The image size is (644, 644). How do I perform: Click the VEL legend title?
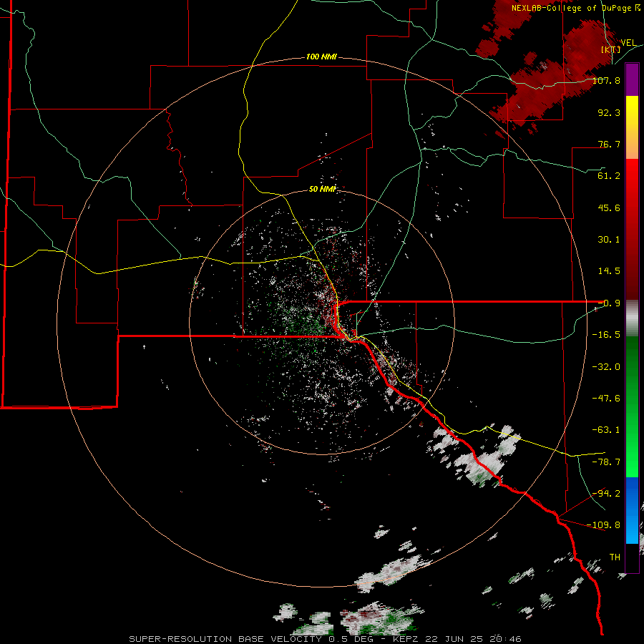point(629,42)
